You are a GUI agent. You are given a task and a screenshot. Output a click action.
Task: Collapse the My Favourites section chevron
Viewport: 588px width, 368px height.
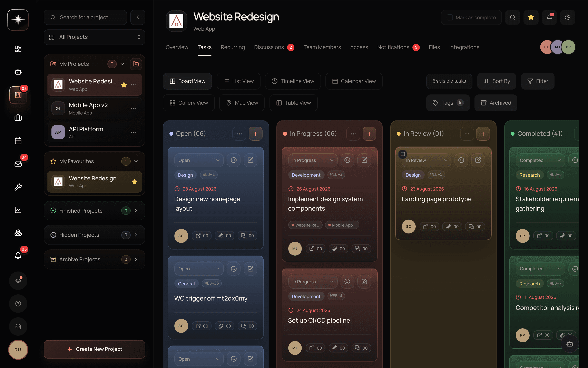tap(136, 161)
